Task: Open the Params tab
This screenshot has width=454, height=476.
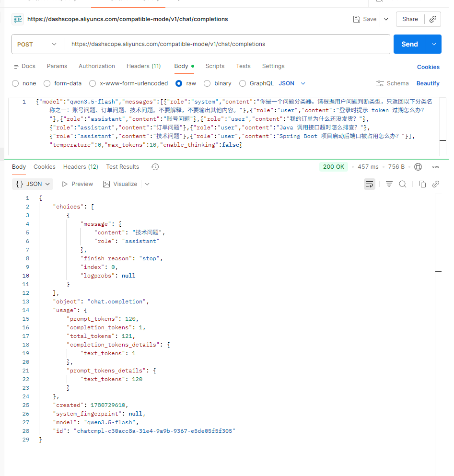Action: (57, 66)
